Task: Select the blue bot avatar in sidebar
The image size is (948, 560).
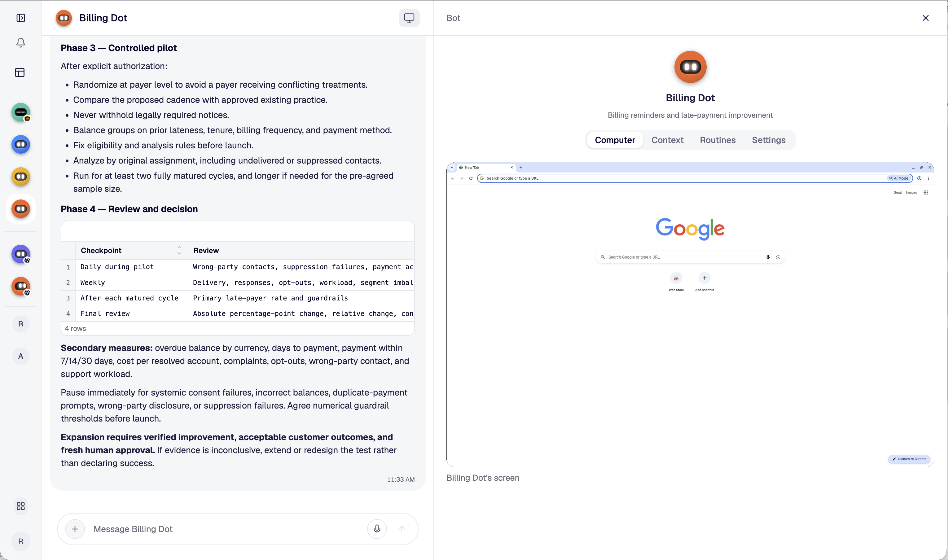Action: pyautogui.click(x=21, y=145)
